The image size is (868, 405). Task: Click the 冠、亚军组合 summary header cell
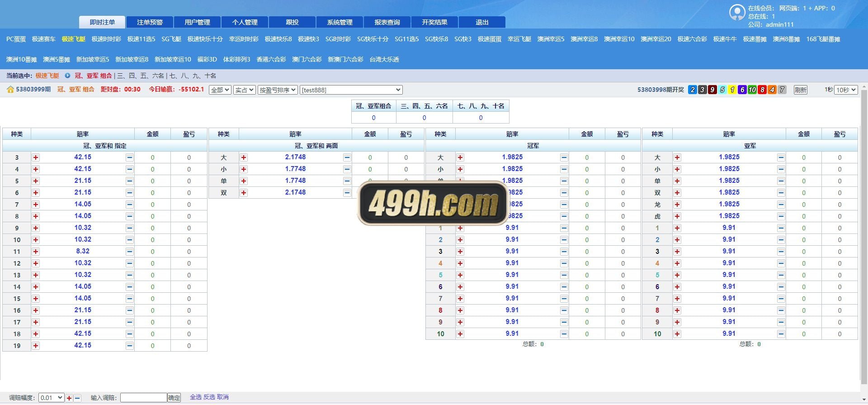373,106
